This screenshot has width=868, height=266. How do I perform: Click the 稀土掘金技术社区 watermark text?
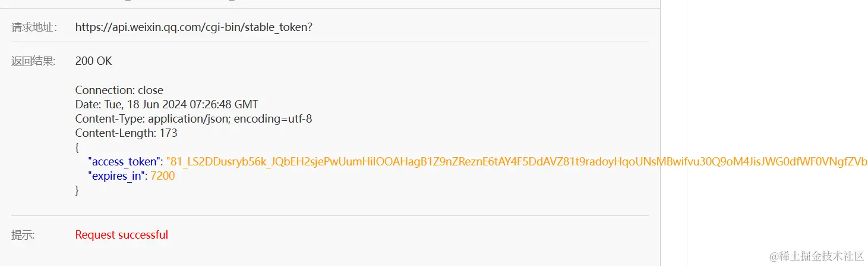(822, 256)
